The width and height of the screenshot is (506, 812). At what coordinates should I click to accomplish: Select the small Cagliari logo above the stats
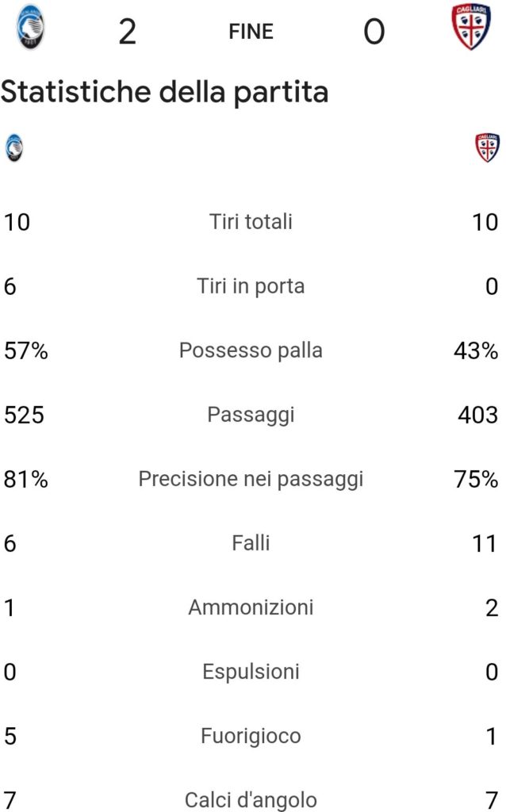[487, 148]
